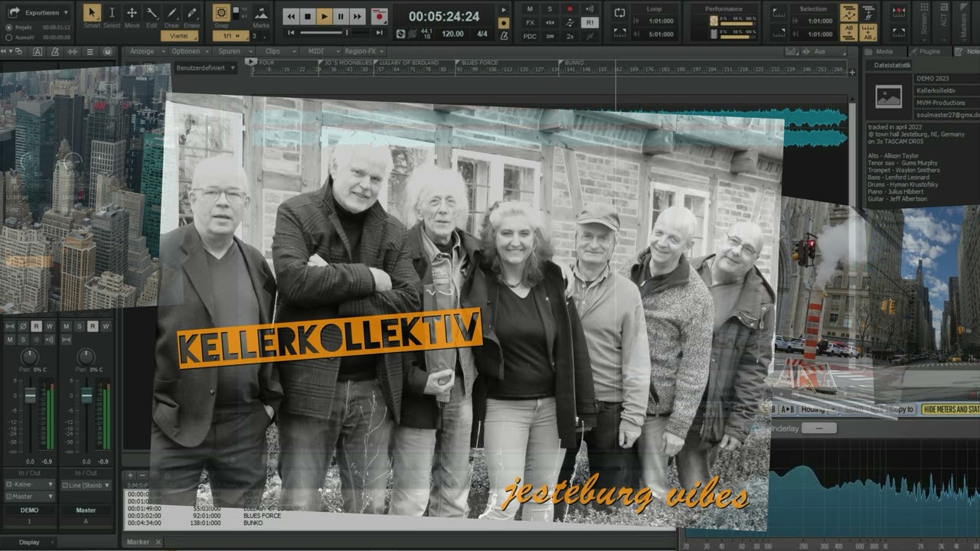980x551 pixels.
Task: Open the Viertel note value dropdown
Action: (x=180, y=36)
